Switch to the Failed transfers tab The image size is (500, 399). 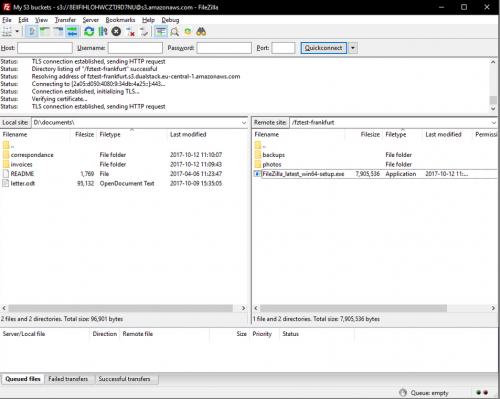click(68, 379)
